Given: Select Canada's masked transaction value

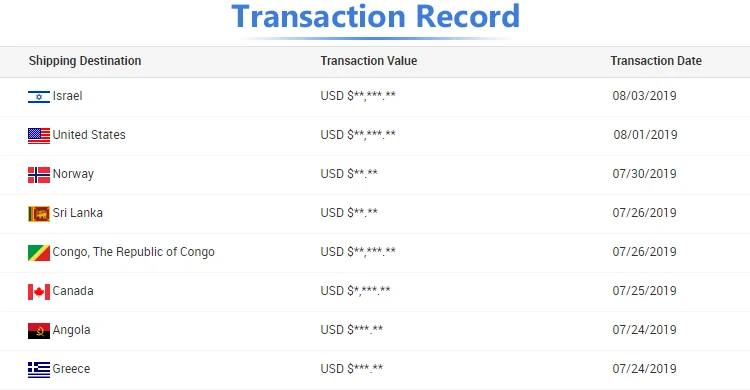Looking at the screenshot, I should pos(355,291).
